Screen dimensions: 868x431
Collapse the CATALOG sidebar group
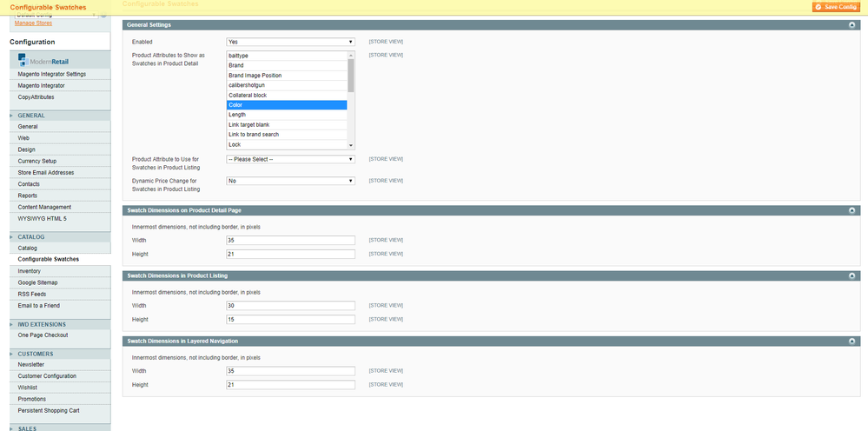click(12, 237)
